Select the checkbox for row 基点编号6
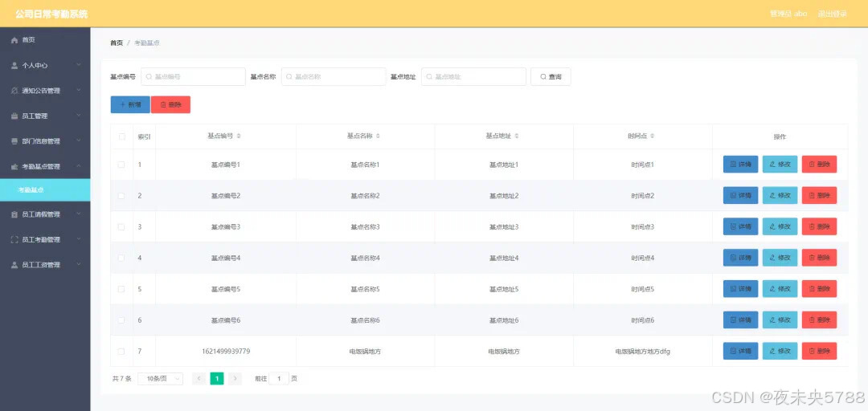Image resolution: width=868 pixels, height=411 pixels. [122, 320]
